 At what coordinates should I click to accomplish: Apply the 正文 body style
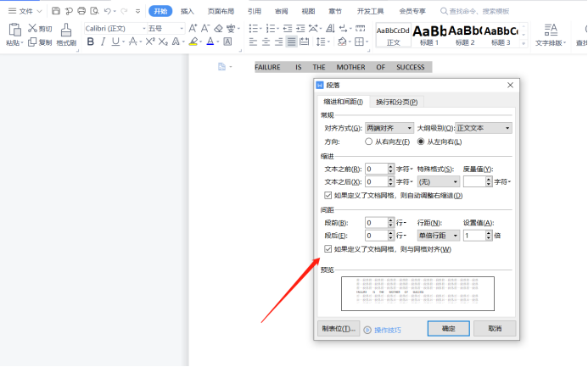(x=393, y=35)
